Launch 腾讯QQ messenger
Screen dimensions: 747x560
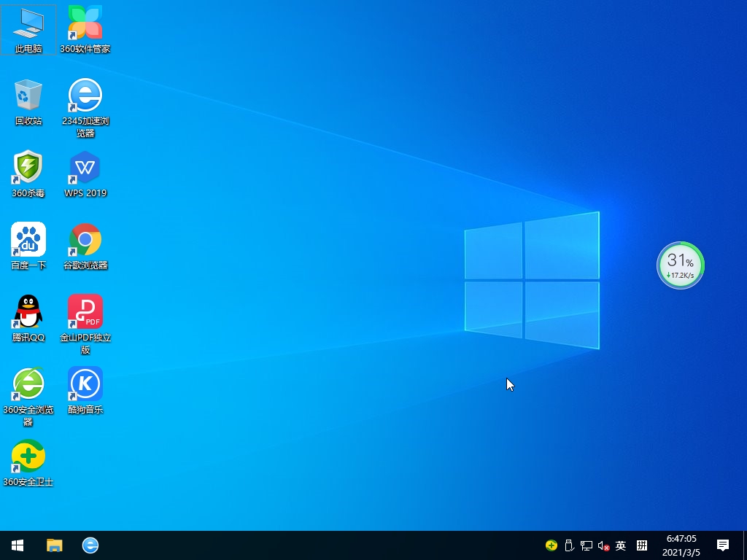click(27, 310)
